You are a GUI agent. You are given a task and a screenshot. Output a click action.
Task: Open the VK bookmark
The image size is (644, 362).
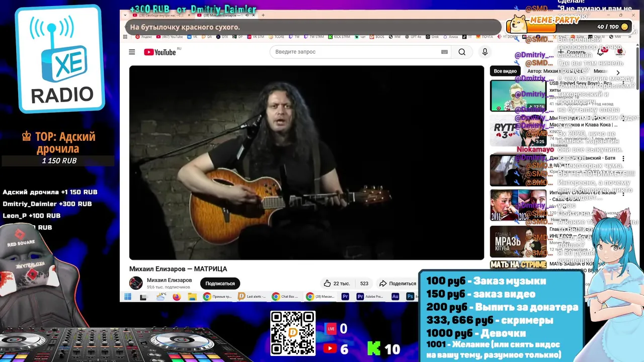(x=192, y=37)
